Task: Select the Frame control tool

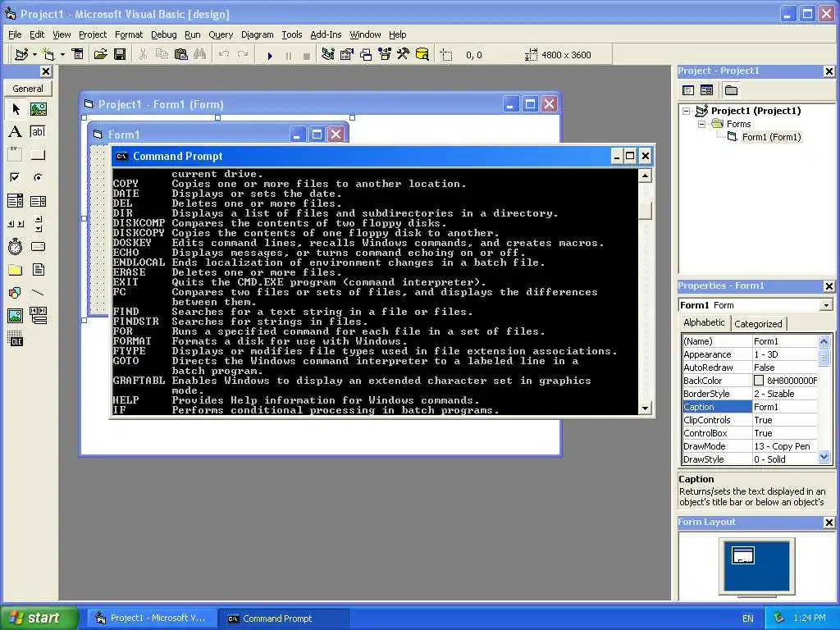Action: point(16,155)
